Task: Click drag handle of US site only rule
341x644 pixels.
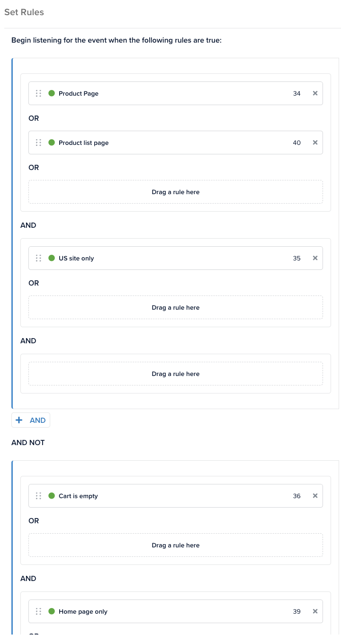Action: tap(39, 258)
